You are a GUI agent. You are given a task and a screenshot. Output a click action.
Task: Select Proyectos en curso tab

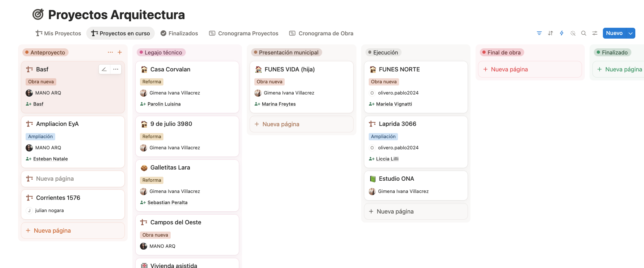coord(121,33)
